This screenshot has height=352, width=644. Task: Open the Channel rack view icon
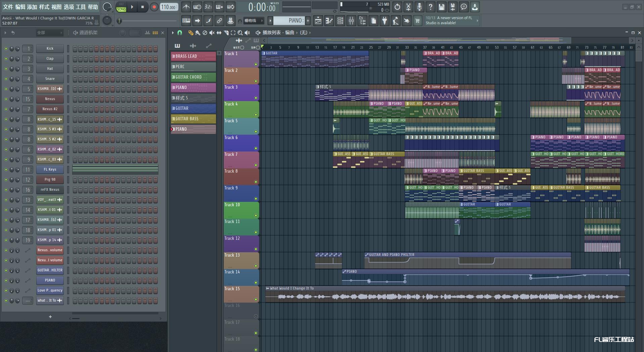(340, 21)
